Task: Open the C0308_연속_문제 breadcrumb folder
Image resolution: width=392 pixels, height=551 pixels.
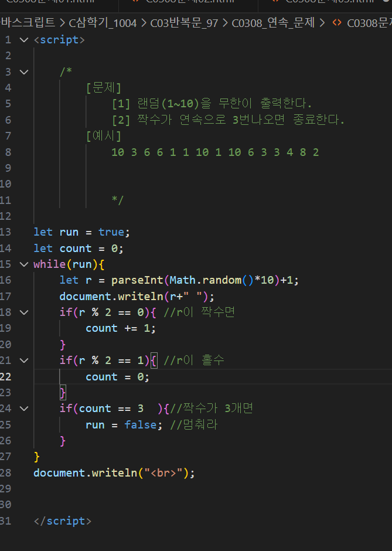Action: point(273,23)
